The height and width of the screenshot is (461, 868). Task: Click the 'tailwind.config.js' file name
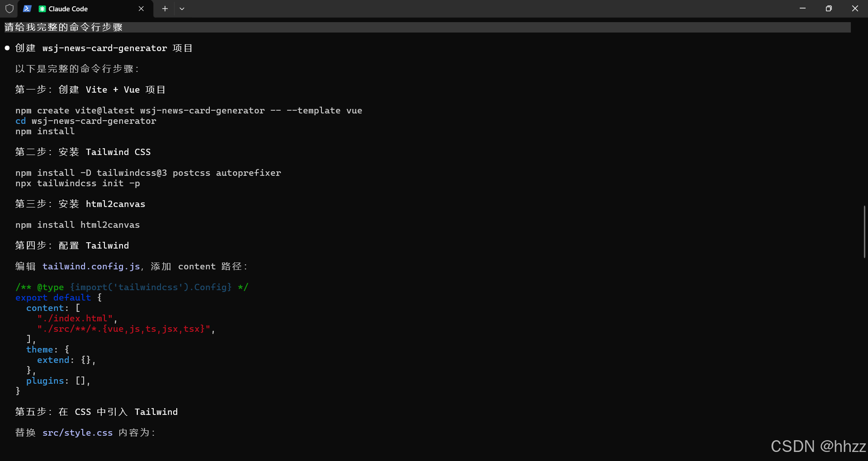[x=91, y=266]
